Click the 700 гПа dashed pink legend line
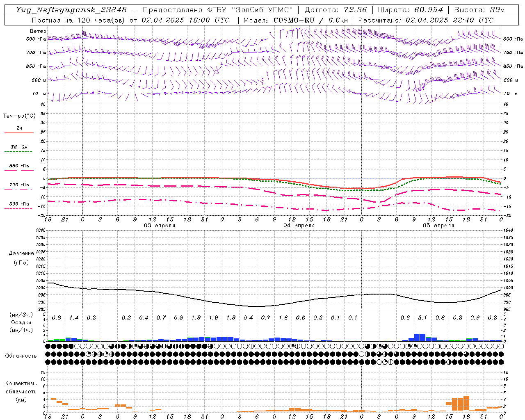525x420 pixels. [x=18, y=189]
